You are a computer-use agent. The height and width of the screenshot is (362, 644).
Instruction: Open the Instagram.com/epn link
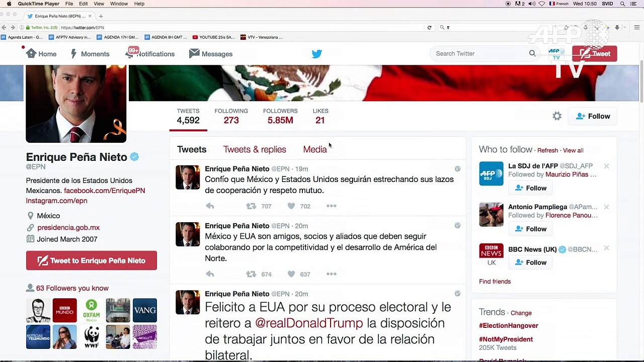point(56,201)
